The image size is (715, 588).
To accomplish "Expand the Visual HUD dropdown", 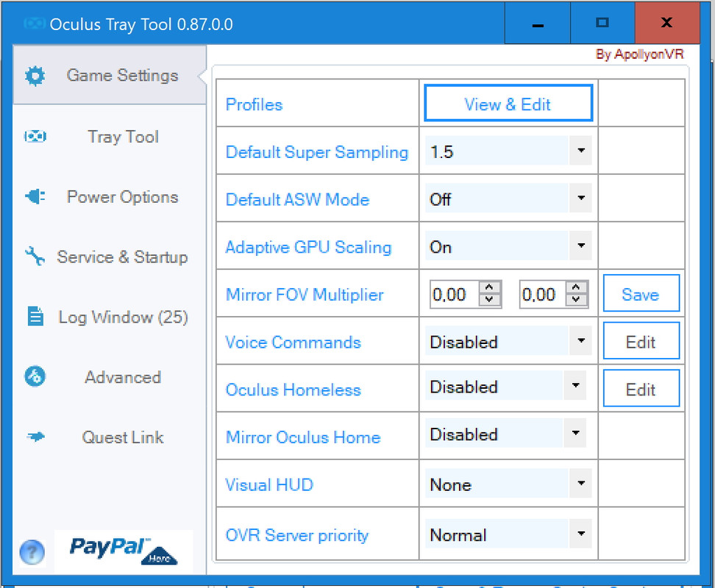I will (581, 483).
